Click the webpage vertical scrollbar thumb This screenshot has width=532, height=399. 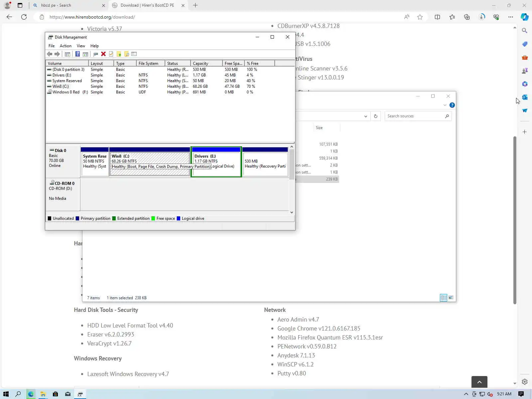pos(515,220)
